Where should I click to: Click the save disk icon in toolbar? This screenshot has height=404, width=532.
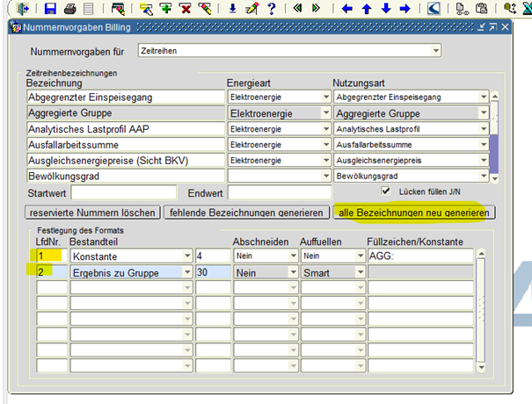click(50, 9)
